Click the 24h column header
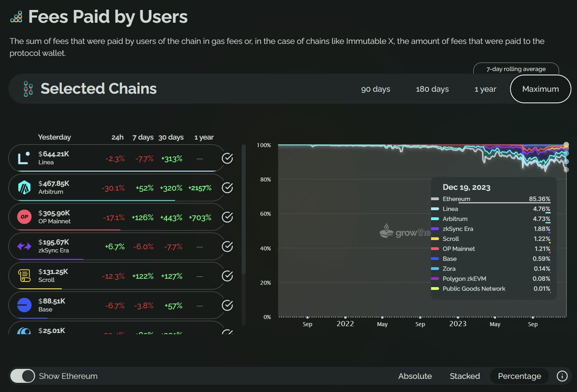The height and width of the screenshot is (392, 577). (x=117, y=137)
